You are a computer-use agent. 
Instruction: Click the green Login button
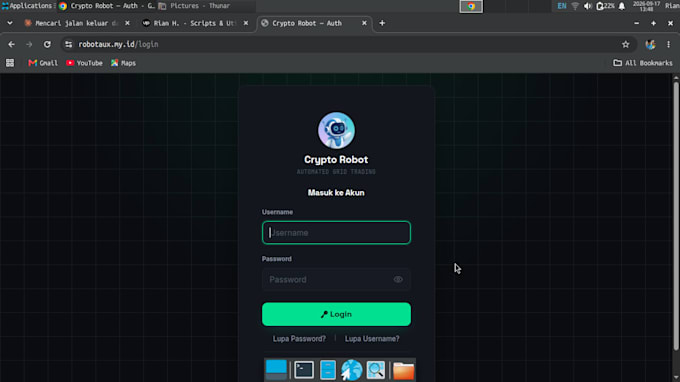336,314
